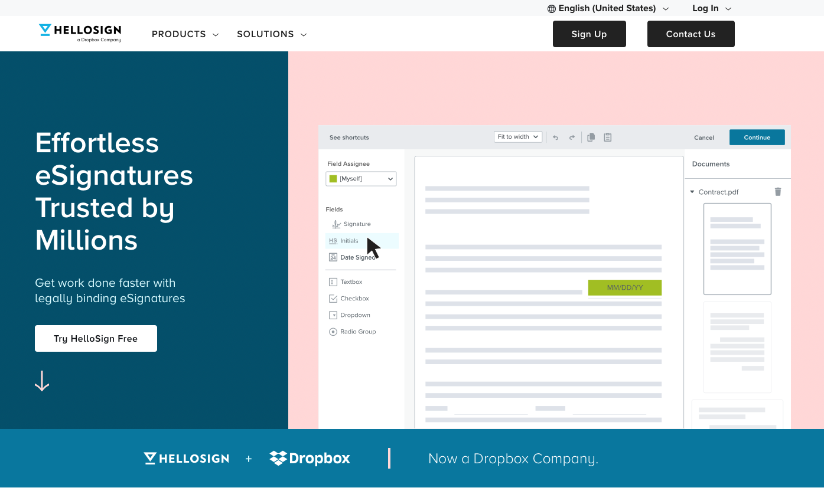
Task: Expand the Log In dropdown
Action: [712, 8]
